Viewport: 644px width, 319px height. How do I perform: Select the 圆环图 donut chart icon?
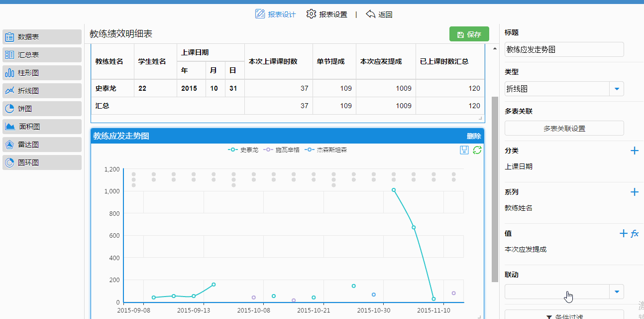pyautogui.click(x=9, y=162)
